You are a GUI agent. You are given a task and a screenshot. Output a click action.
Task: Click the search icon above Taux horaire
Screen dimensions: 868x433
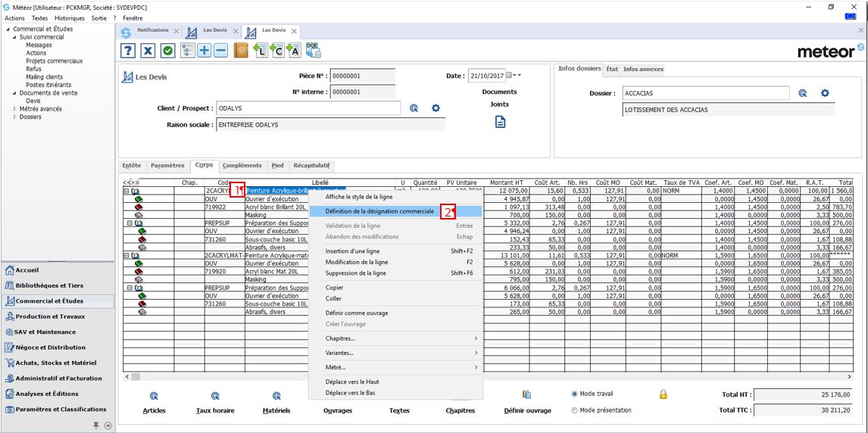tap(215, 396)
